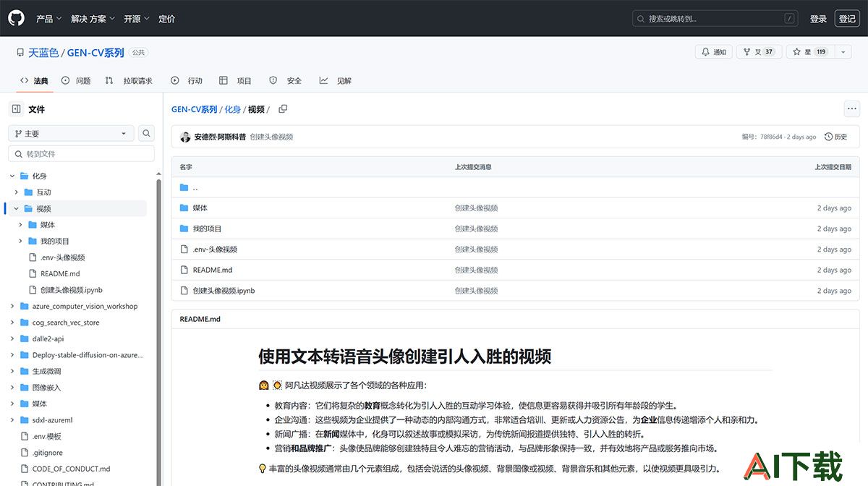The height and width of the screenshot is (486, 868).
Task: Expand the 我的项目 folder chevron in sidebar
Action: pyautogui.click(x=21, y=241)
